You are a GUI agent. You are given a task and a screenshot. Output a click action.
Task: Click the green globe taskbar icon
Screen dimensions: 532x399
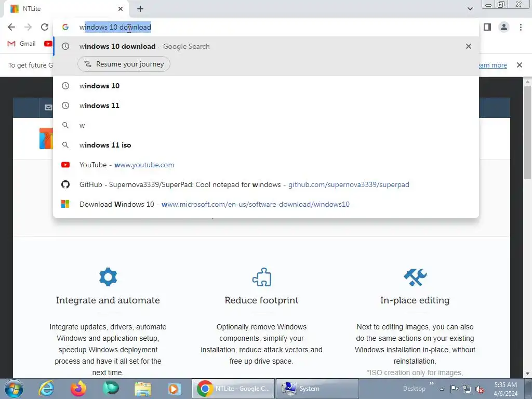tap(111, 389)
